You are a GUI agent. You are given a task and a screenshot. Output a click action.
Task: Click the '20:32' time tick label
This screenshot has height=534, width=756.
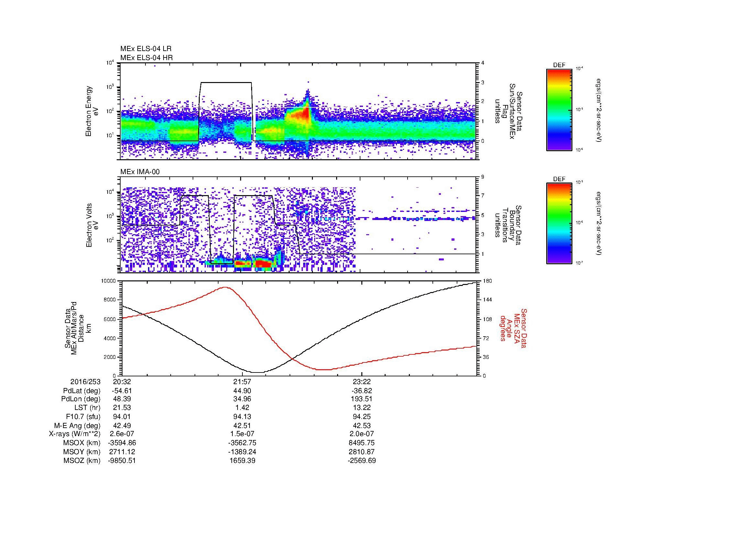point(122,382)
